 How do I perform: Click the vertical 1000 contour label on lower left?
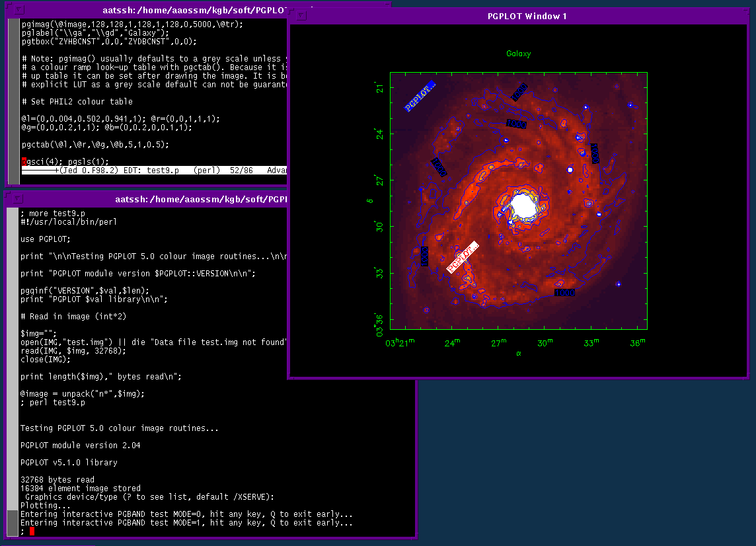(x=424, y=256)
